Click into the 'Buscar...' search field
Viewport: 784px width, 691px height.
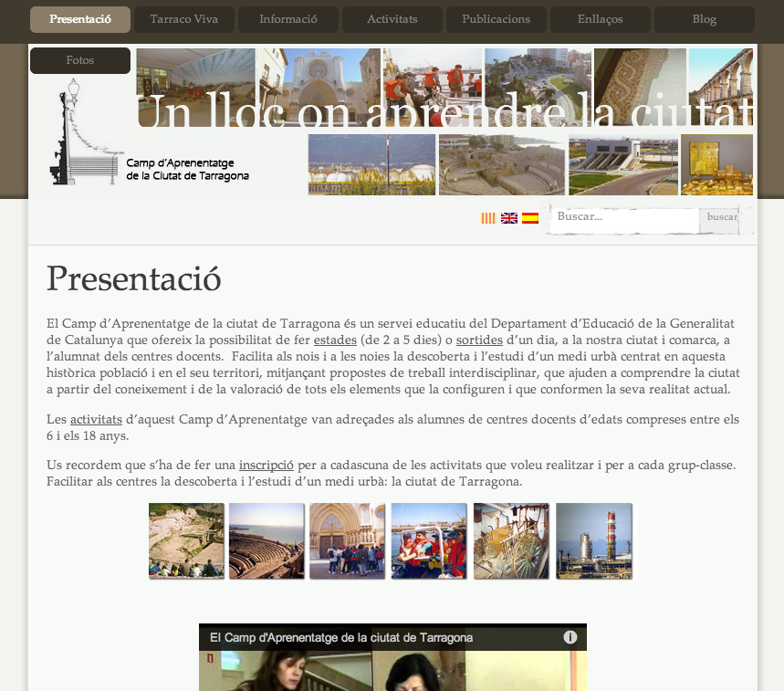coord(624,217)
